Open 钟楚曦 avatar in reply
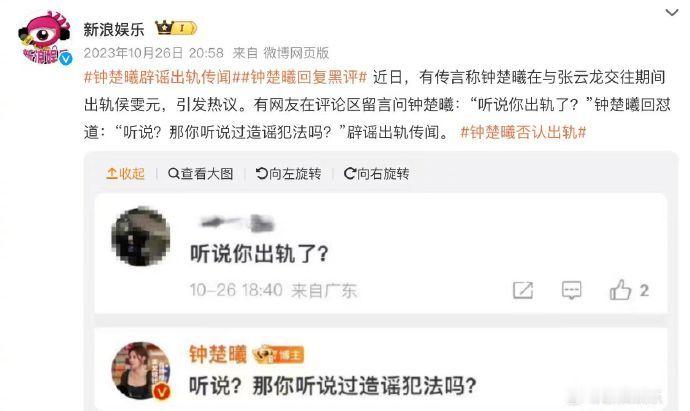The height and width of the screenshot is (411, 690). (x=141, y=371)
